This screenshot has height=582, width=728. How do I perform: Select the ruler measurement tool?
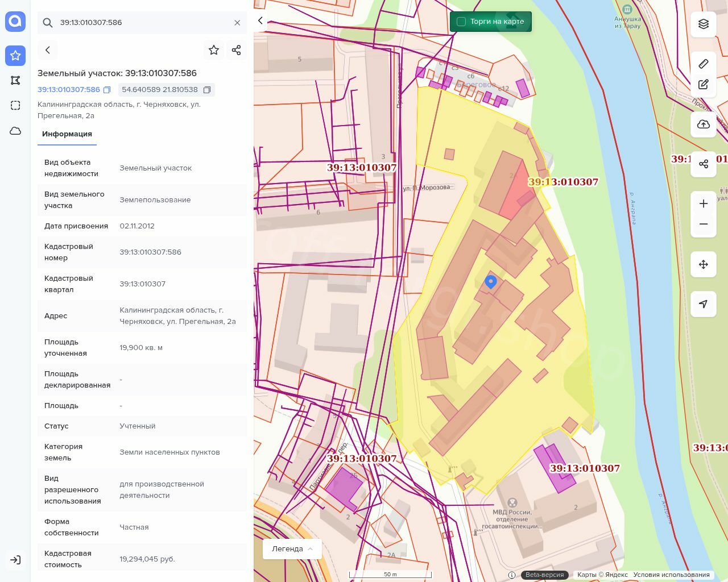coord(704,64)
